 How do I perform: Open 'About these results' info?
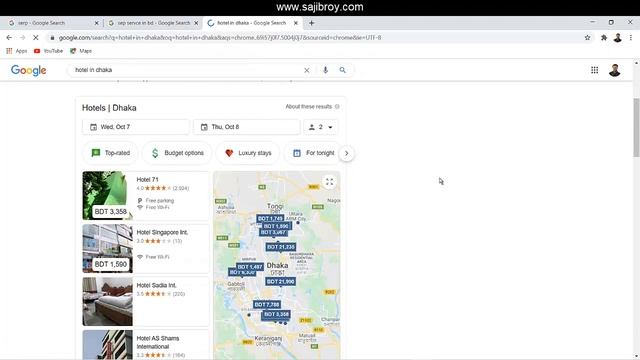[312, 107]
